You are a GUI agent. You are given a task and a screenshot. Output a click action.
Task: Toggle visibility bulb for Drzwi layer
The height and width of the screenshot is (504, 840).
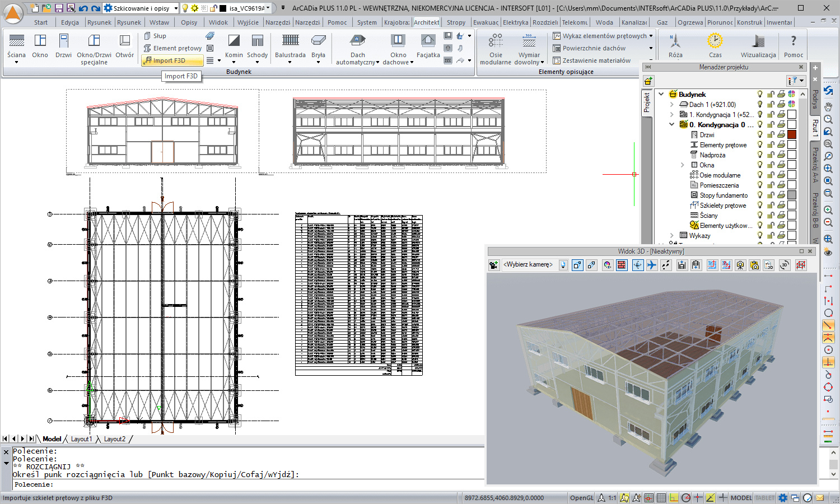760,135
